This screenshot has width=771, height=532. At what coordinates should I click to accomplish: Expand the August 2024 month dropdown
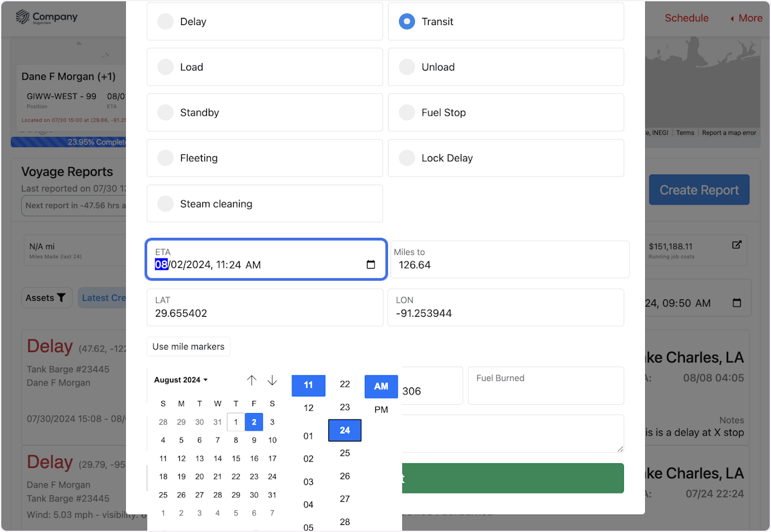click(181, 380)
